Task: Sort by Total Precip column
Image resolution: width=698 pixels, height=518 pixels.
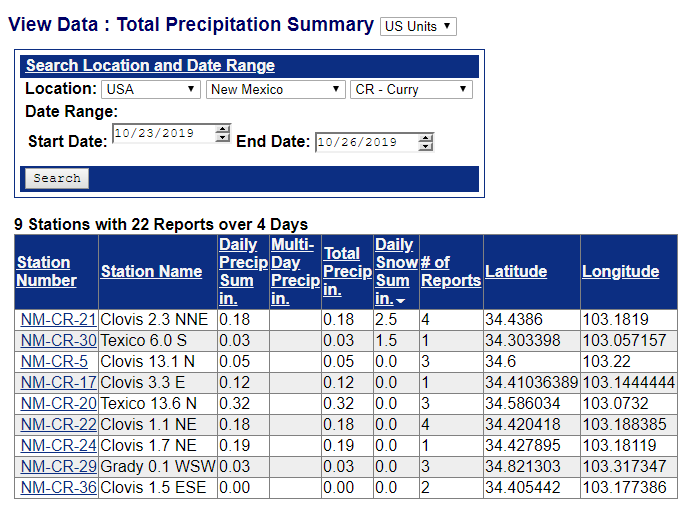Action: (x=347, y=271)
